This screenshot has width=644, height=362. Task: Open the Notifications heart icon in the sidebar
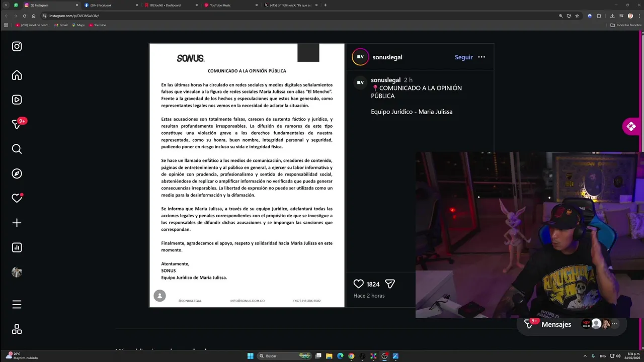click(17, 198)
